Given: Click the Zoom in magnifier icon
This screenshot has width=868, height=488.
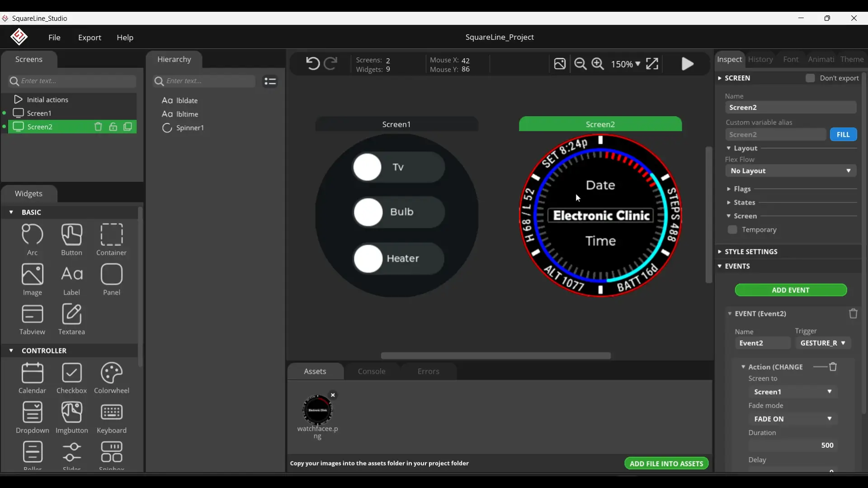Looking at the screenshot, I should (598, 64).
